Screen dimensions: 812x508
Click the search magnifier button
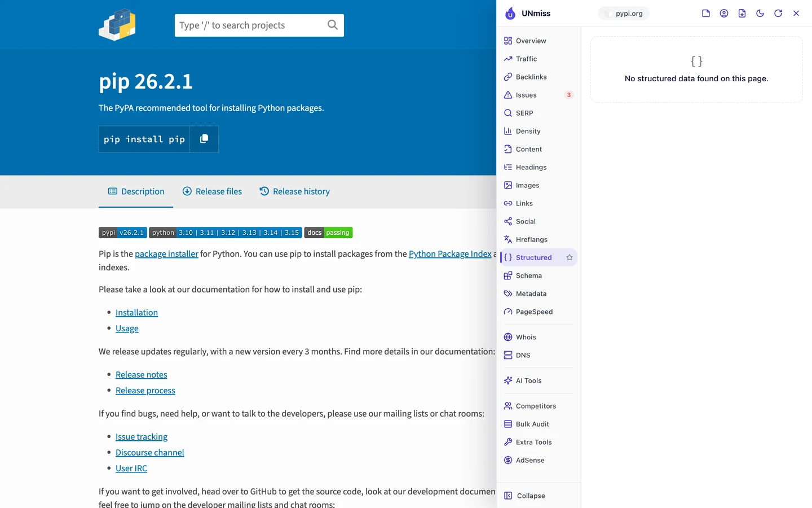click(333, 25)
